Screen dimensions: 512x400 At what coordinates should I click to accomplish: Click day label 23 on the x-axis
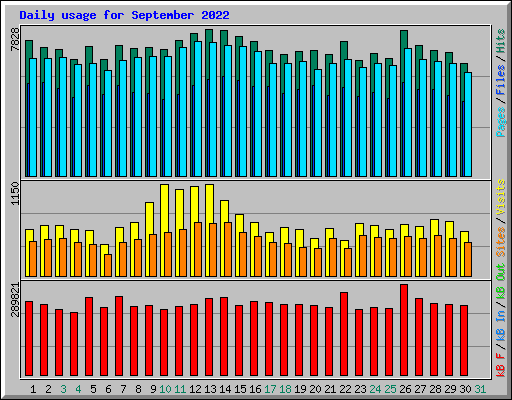click(x=360, y=389)
